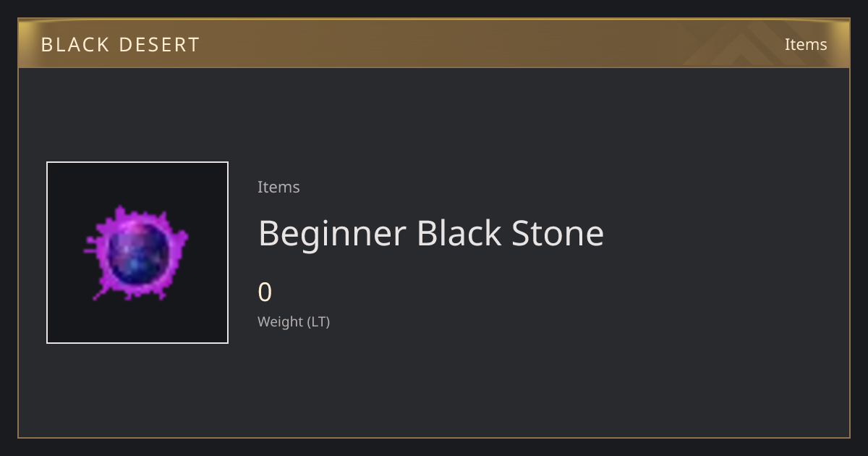
Task: Open the BLACK DESERT header title
Action: (x=120, y=45)
